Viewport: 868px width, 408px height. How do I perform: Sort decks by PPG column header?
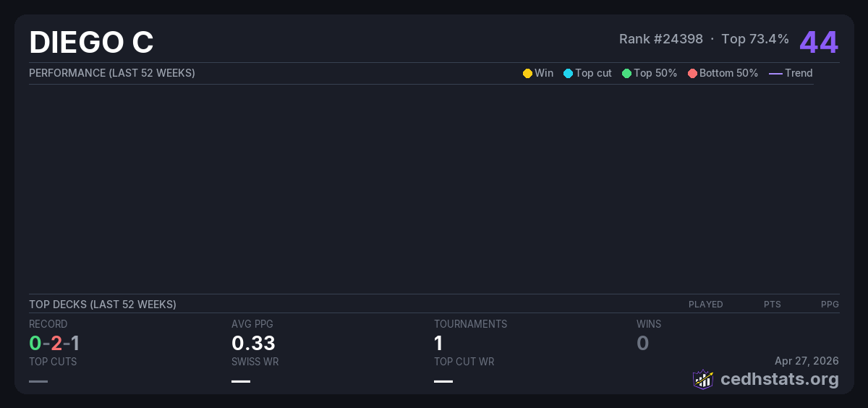830,305
